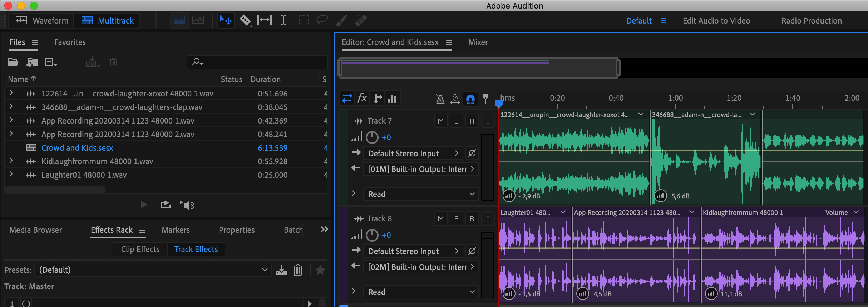This screenshot has height=307, width=868.
Task: Mute Track 7
Action: [x=440, y=121]
